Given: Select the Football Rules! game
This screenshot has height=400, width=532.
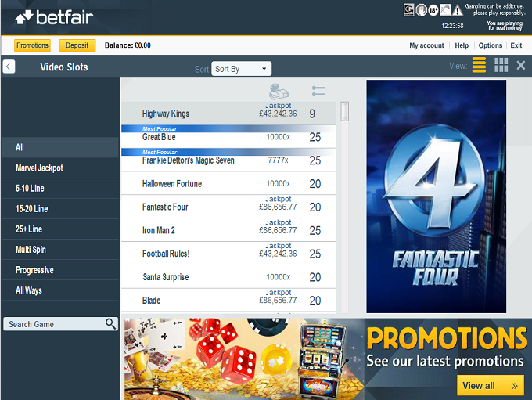Looking at the screenshot, I should (x=229, y=254).
